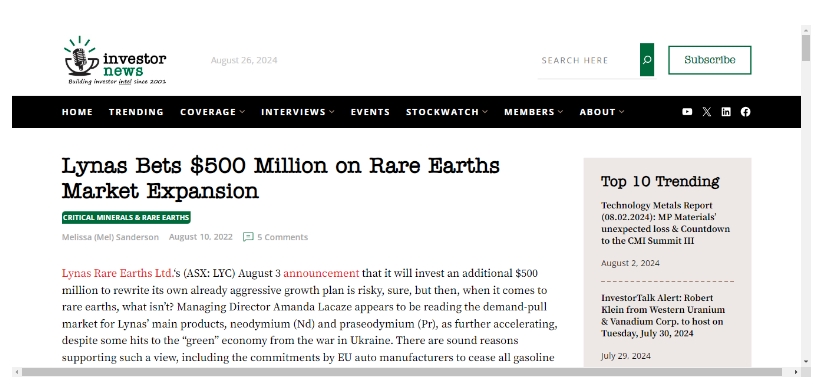Click the comments speech bubble icon
This screenshot has height=391, width=830.
coord(248,237)
